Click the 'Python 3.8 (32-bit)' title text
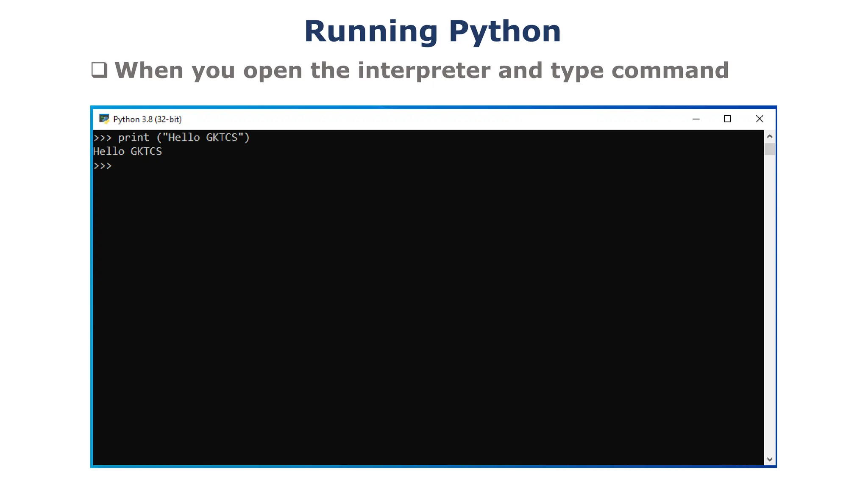The image size is (868, 488). pyautogui.click(x=147, y=119)
